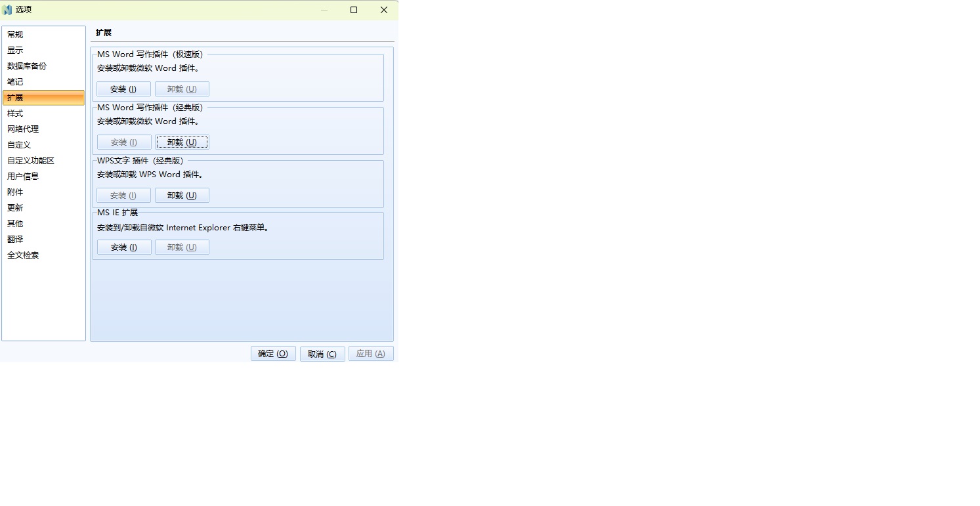
Task: Open the 常规 settings category
Action: (x=43, y=35)
